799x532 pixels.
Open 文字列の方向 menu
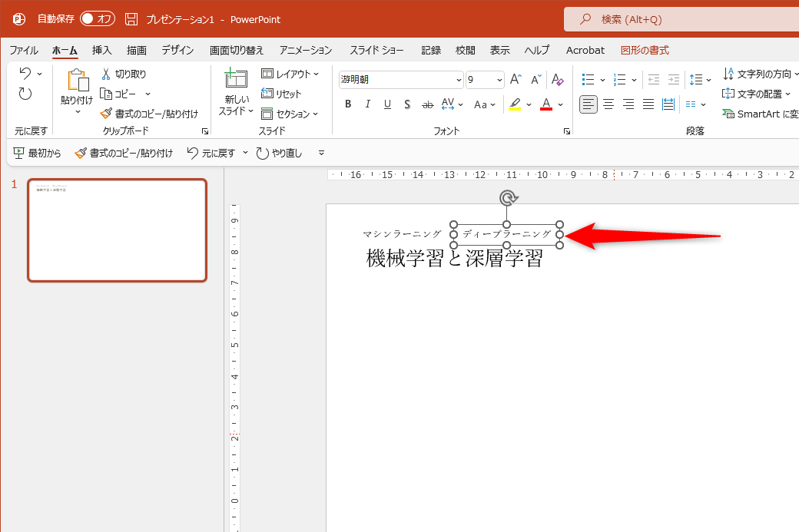pyautogui.click(x=761, y=74)
